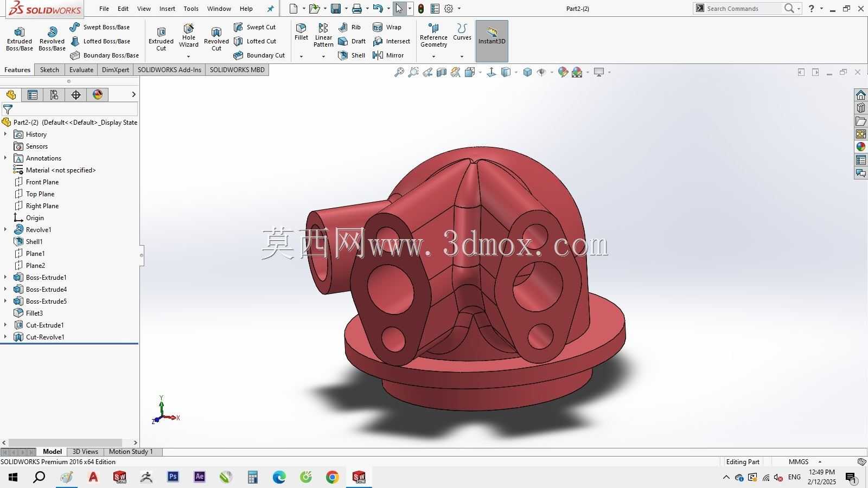Click the Wrap feature
The height and width of the screenshot is (488, 868).
click(387, 27)
